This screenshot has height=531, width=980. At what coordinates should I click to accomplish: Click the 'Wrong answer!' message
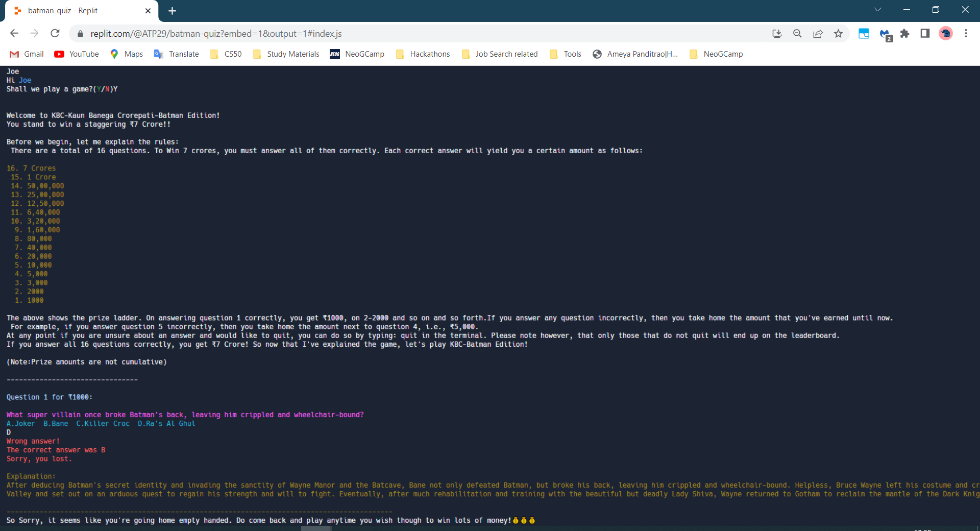pos(33,441)
